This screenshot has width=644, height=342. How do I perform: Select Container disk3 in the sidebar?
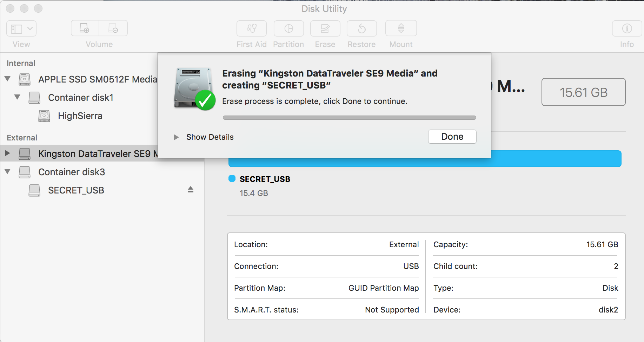click(72, 172)
